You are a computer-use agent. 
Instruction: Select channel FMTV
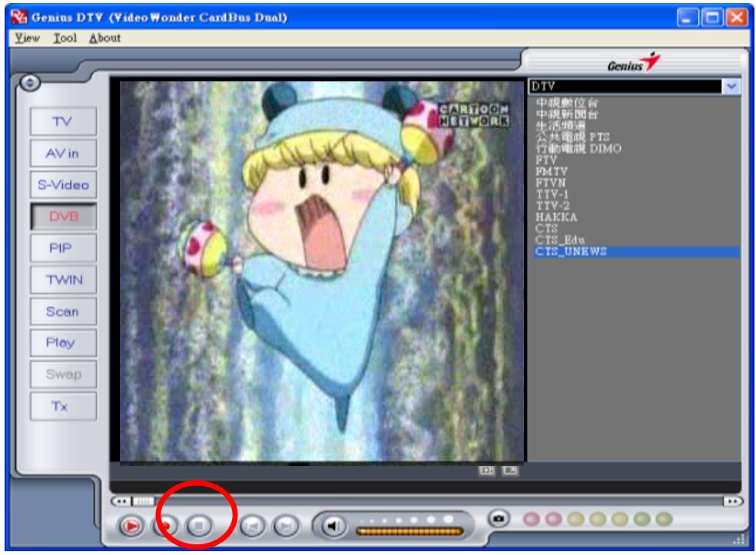coord(552,171)
